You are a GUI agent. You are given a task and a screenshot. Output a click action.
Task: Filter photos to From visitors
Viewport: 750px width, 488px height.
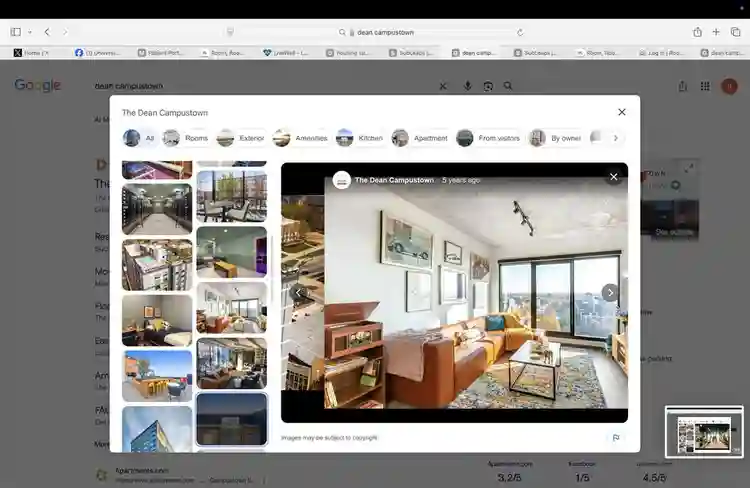coord(488,138)
